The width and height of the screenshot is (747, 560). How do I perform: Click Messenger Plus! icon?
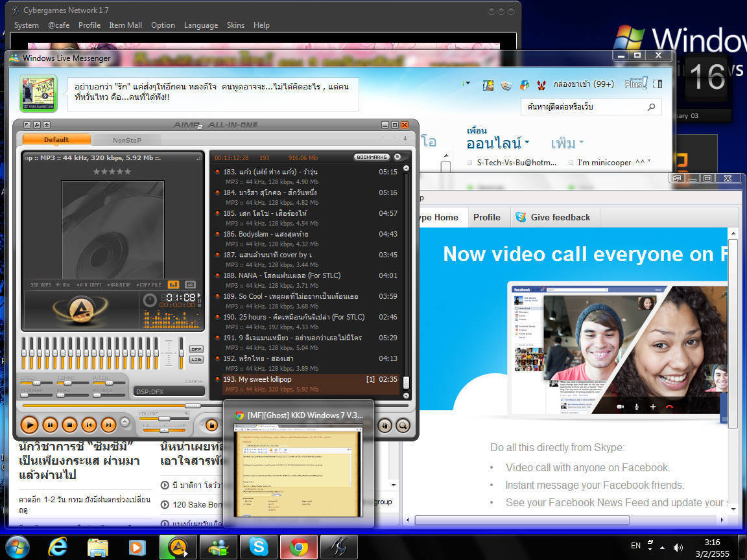[x=635, y=84]
